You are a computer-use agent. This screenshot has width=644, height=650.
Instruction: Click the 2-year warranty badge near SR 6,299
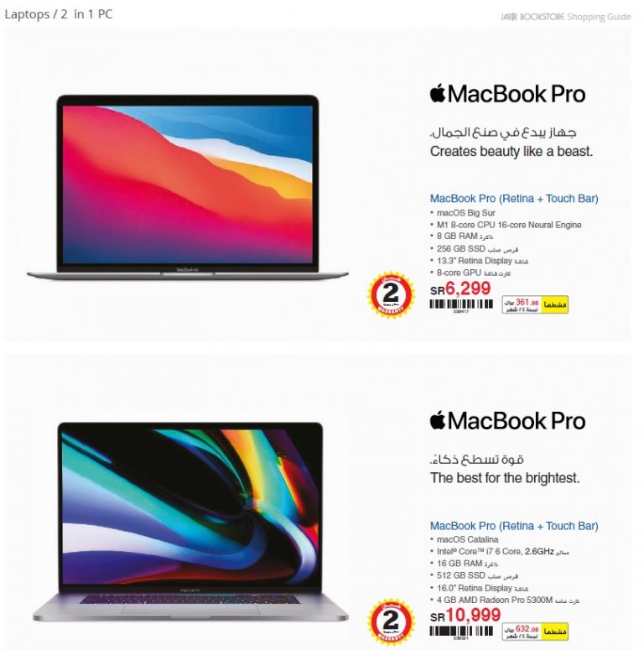pos(391,294)
